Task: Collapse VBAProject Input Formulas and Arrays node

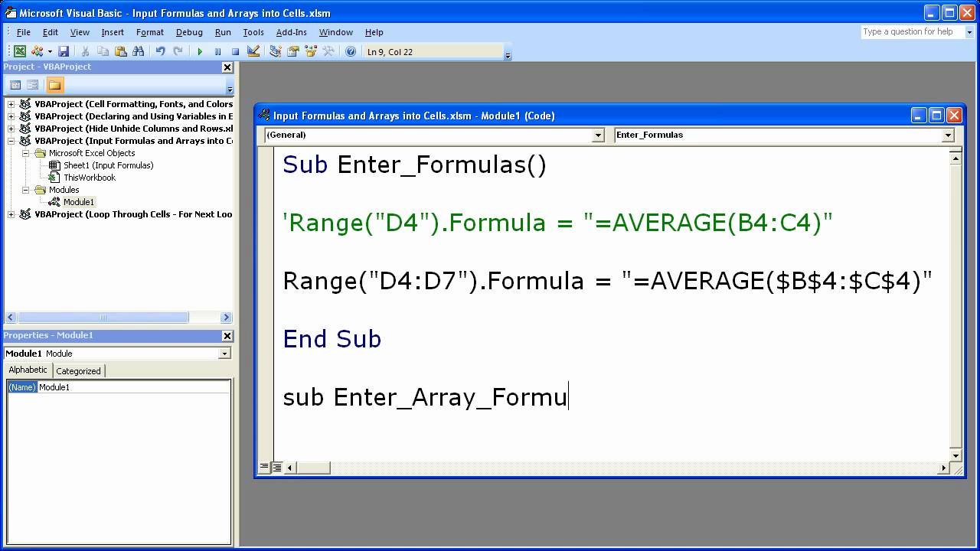Action: point(11,141)
